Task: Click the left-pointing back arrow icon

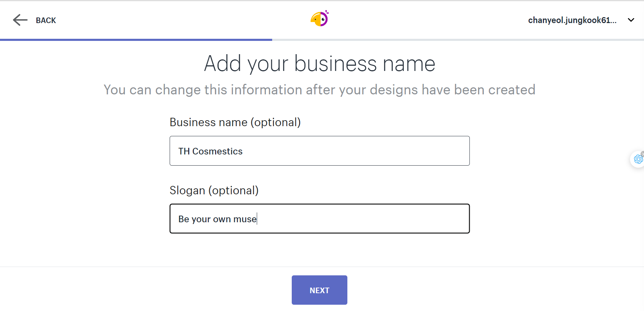Action: [x=20, y=20]
